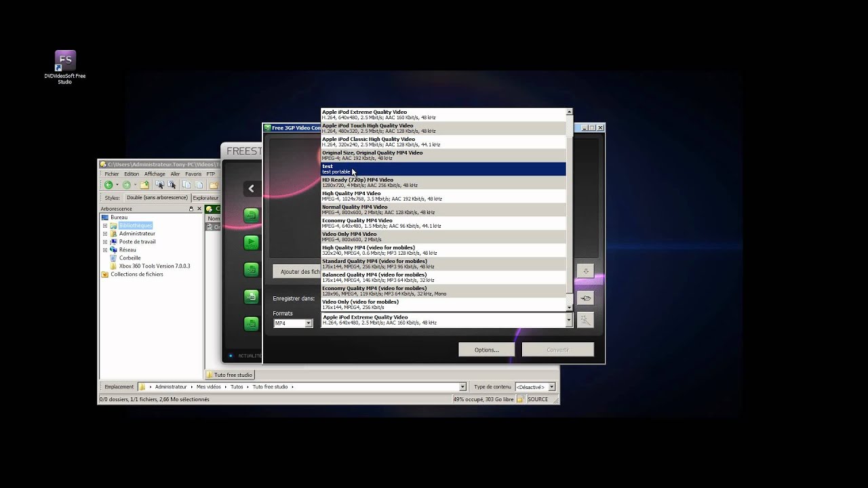Image resolution: width=868 pixels, height=488 pixels.
Task: Select Collections de fichiers in the tree
Action: click(137, 274)
